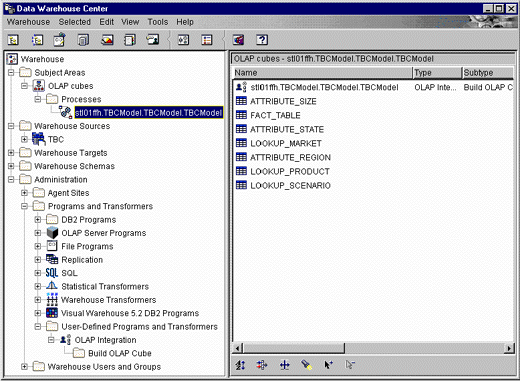
Task: Collapse the OLAP cubes node
Action: point(24,86)
